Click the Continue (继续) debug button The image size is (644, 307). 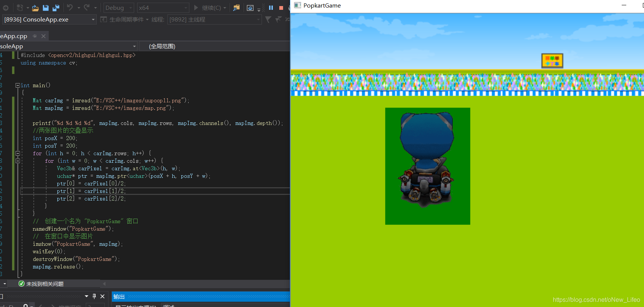click(207, 8)
